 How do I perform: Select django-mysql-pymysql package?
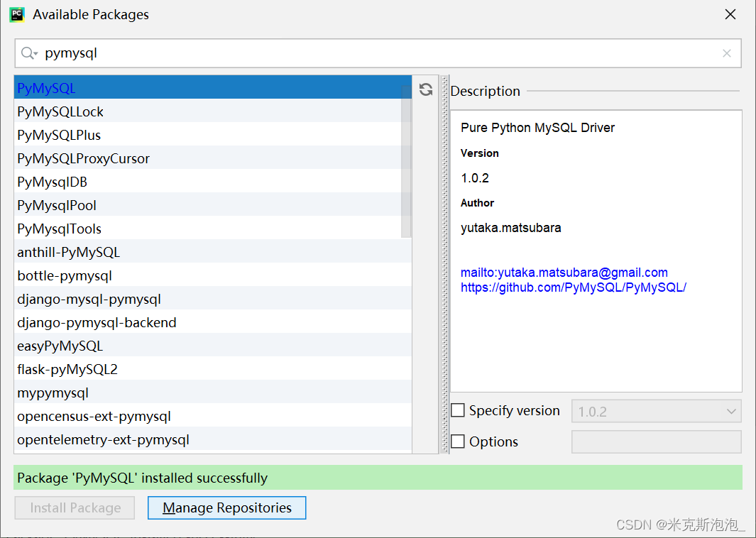213,298
